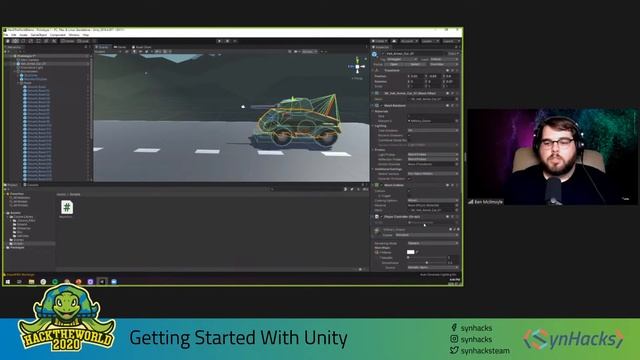Toggle the Mesh Collider enabled checkbox
This screenshot has height=360, width=640.
tap(381, 185)
